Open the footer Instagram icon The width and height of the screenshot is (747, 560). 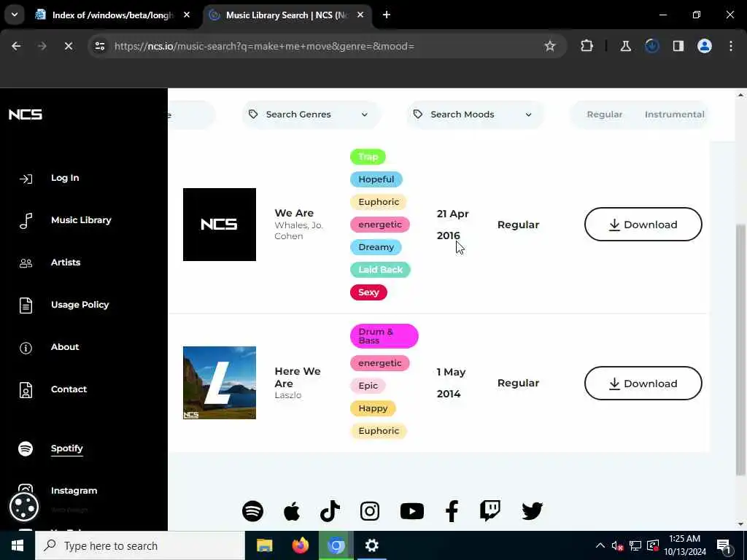click(x=370, y=511)
